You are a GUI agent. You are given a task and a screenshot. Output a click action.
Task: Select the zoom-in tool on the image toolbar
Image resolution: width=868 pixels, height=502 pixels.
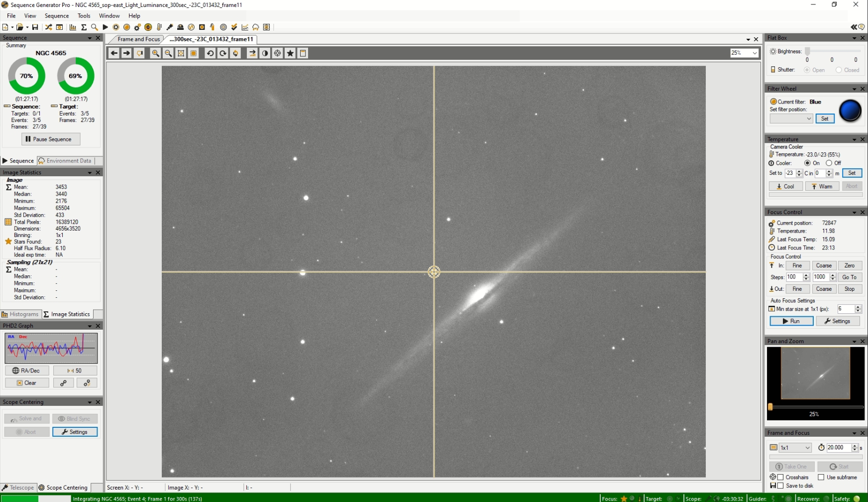155,53
